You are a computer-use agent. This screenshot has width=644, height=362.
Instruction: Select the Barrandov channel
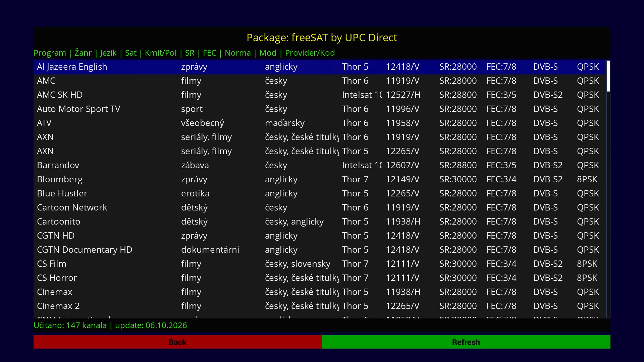click(319, 165)
